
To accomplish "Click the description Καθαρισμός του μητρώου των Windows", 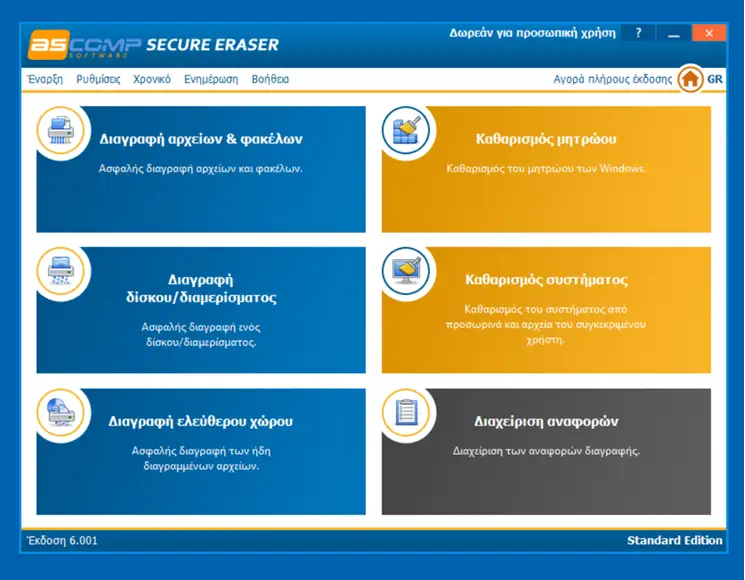I will click(546, 168).
